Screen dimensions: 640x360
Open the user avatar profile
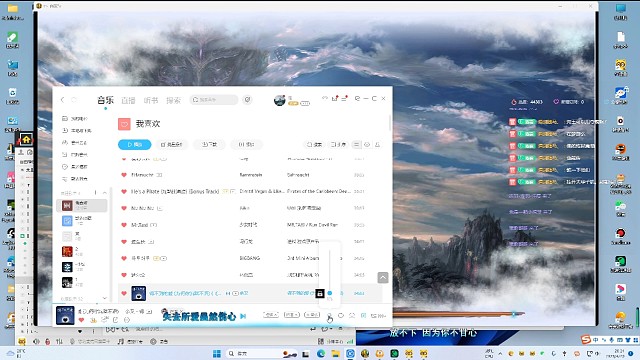pyautogui.click(x=280, y=100)
